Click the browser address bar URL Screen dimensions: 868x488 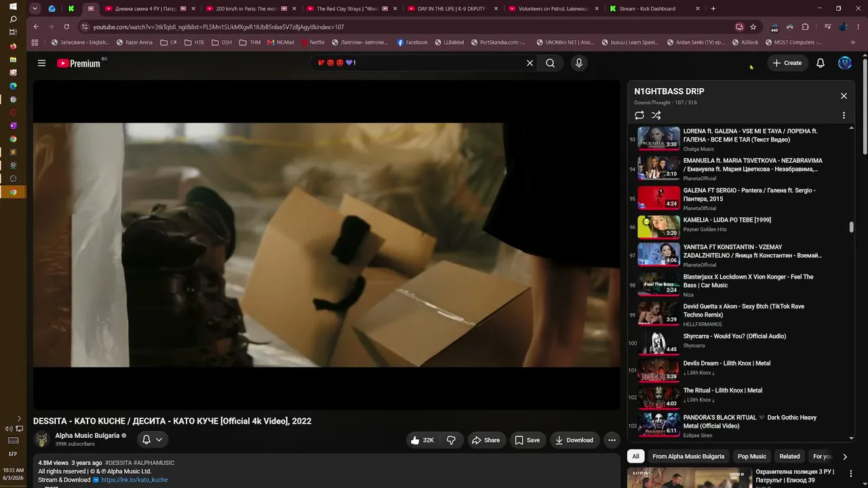point(218,27)
